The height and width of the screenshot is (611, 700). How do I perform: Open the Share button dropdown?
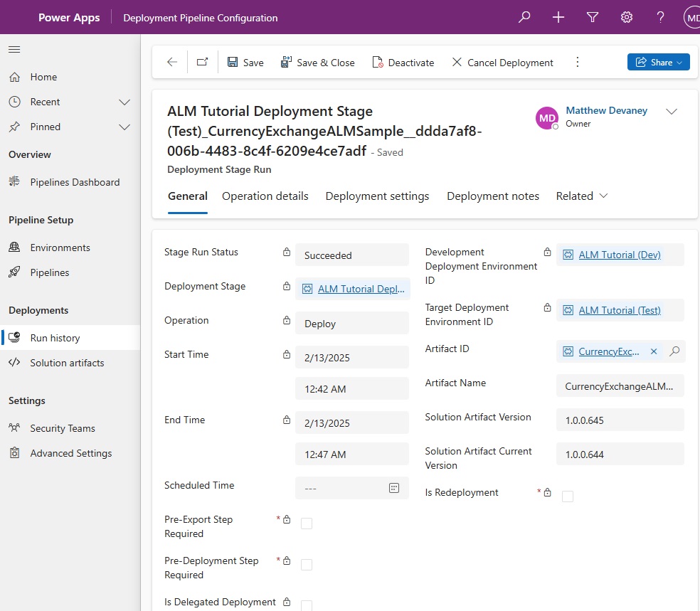click(659, 62)
